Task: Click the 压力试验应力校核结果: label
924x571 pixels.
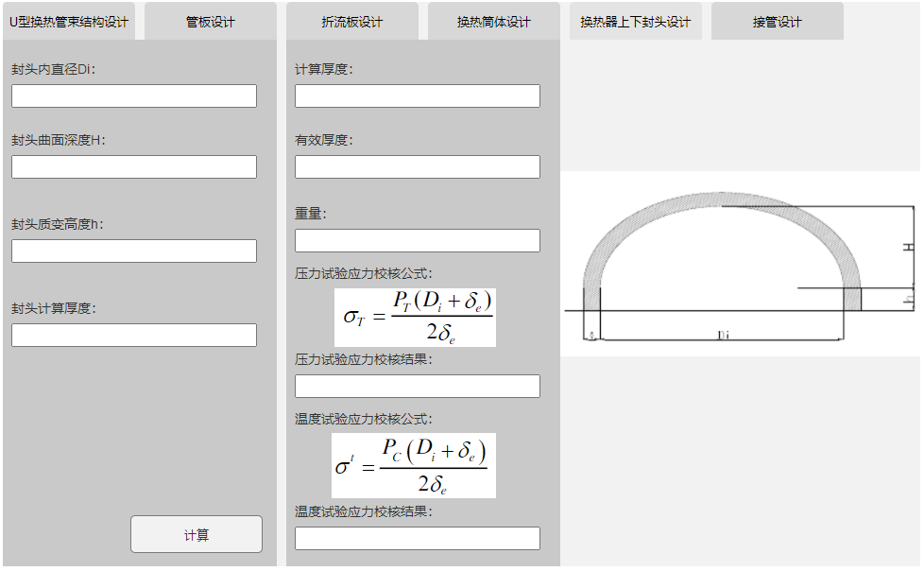Action: click(x=363, y=360)
